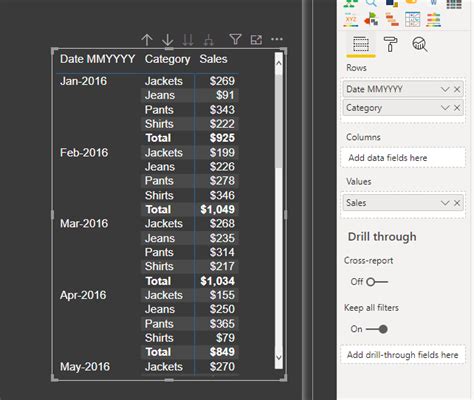Open More options ellipsis on the visual
The height and width of the screenshot is (400, 474).
tap(277, 39)
